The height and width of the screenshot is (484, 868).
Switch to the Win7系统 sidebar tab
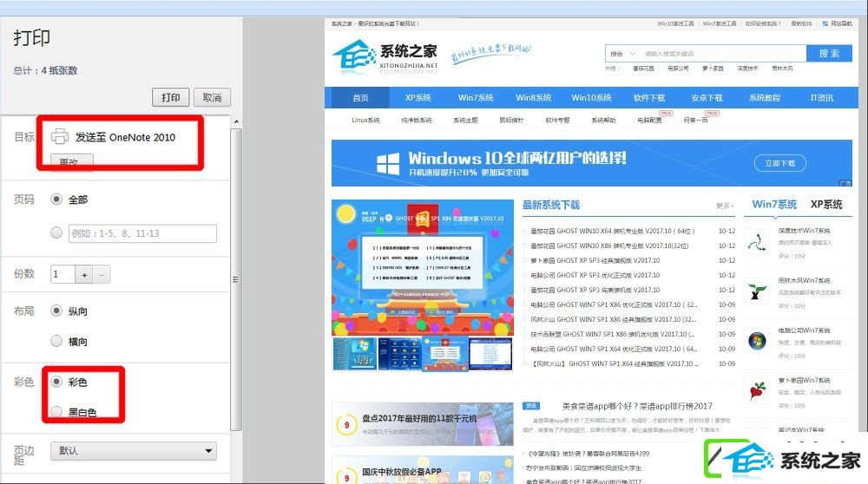point(774,204)
